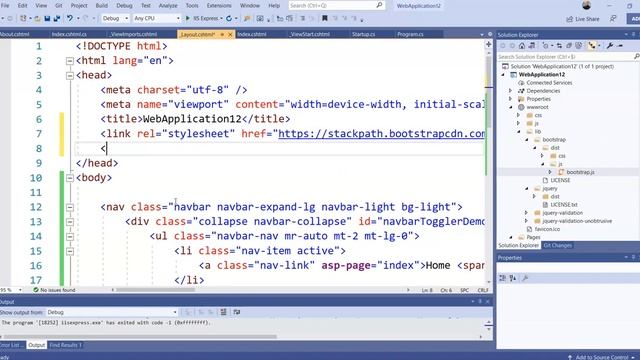The width and height of the screenshot is (640, 360).
Task: Click Sync with Active Document icon in Solution Explorer
Action: click(x=559, y=46)
